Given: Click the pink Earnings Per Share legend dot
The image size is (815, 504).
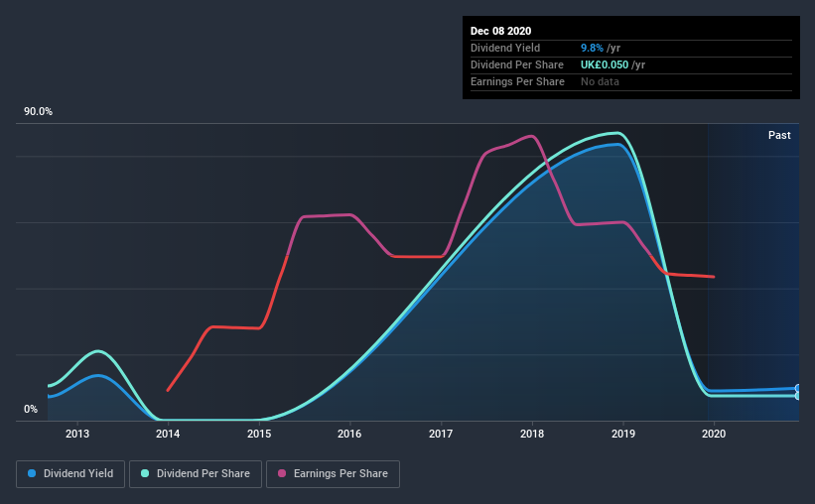Looking at the screenshot, I should 282,473.
